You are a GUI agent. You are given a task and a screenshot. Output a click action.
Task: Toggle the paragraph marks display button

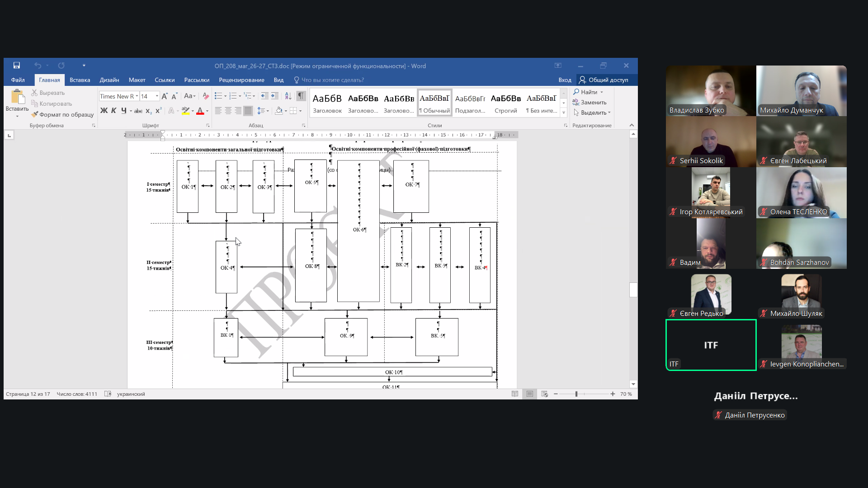pos(301,96)
